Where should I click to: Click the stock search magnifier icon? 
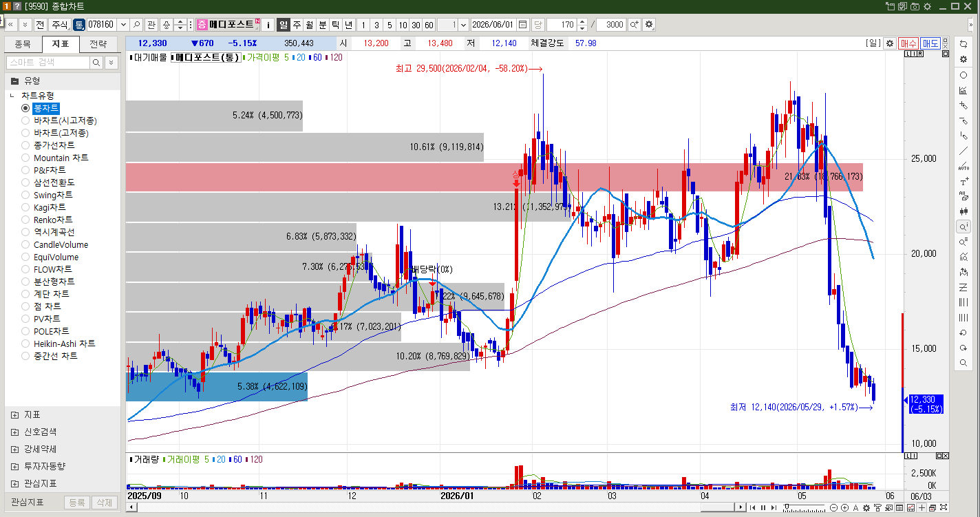tap(136, 25)
